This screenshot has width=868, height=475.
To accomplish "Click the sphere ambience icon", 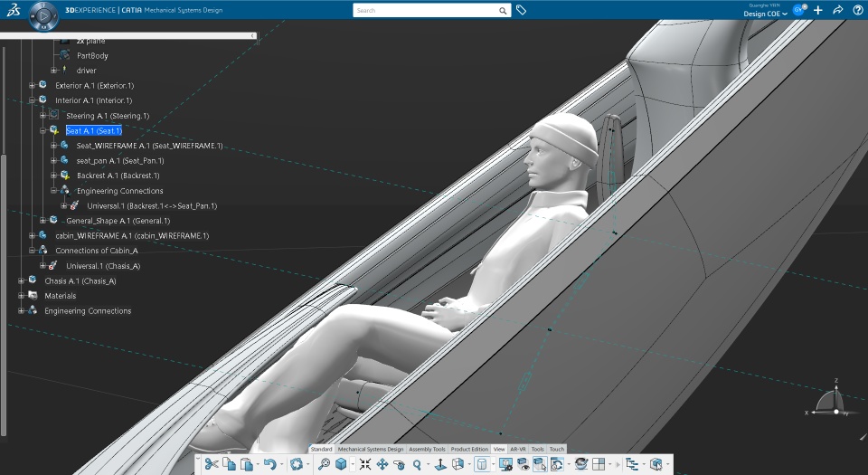I will (x=580, y=464).
